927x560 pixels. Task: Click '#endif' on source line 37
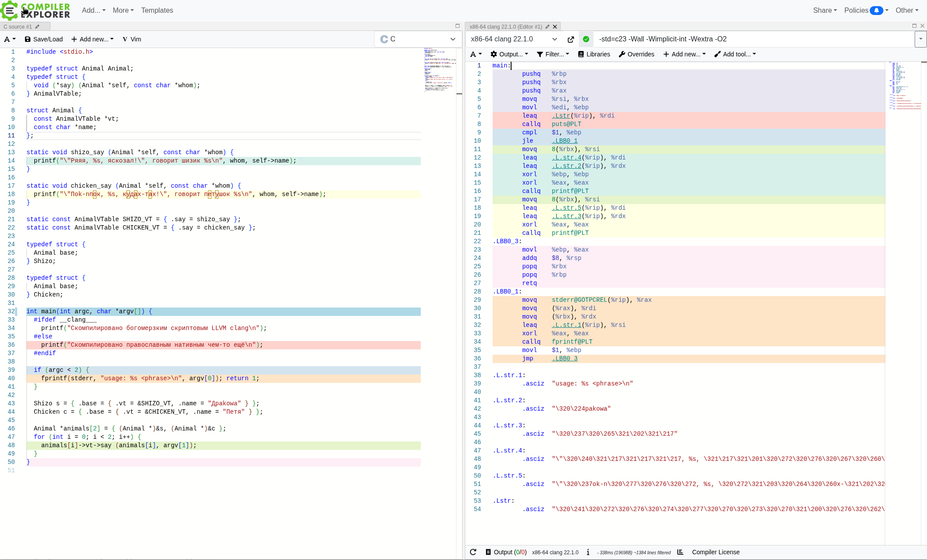pos(45,353)
